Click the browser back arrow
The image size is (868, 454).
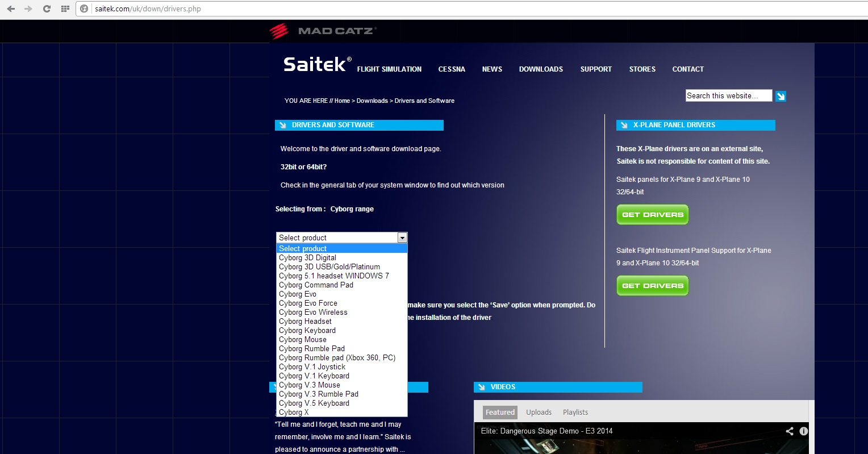point(11,9)
